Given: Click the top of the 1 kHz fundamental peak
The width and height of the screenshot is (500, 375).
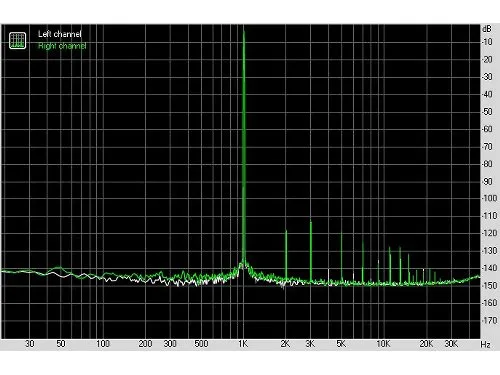Looking at the screenshot, I should coord(244,32).
